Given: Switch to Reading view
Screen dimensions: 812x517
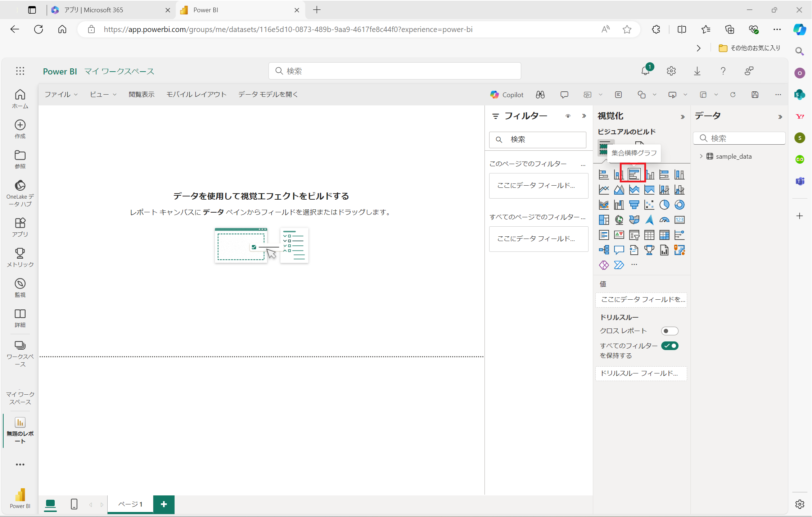Looking at the screenshot, I should 141,94.
